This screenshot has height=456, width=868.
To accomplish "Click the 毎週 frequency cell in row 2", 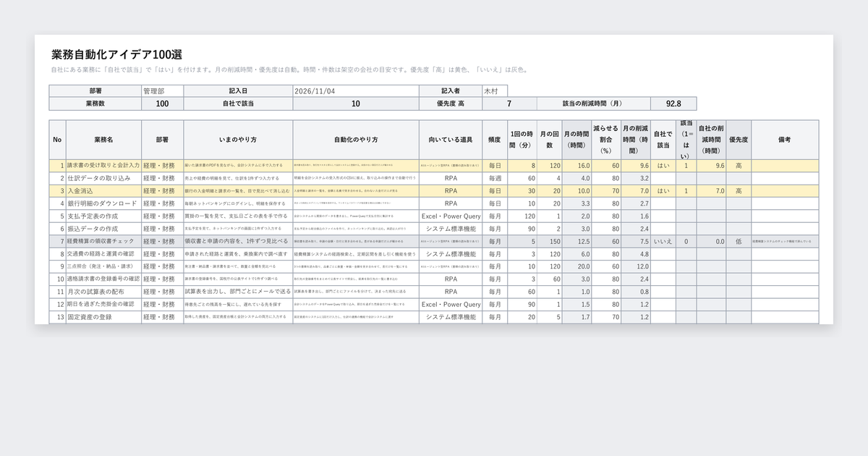I will (495, 178).
